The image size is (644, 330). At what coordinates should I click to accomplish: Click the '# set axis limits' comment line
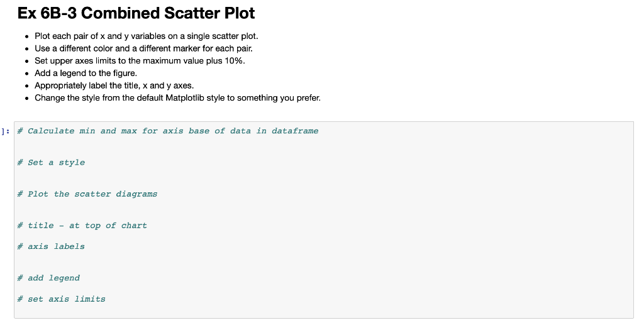62,299
